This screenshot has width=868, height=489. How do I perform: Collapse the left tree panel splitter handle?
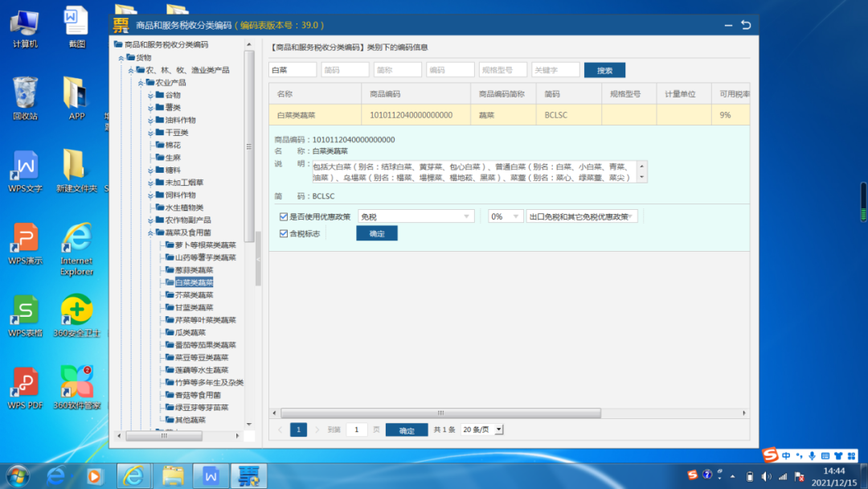[x=258, y=259]
